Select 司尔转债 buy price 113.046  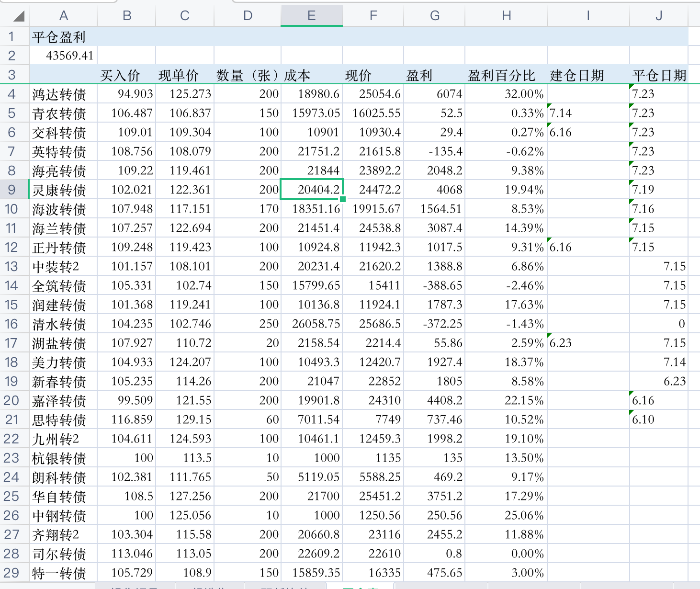[x=127, y=554]
